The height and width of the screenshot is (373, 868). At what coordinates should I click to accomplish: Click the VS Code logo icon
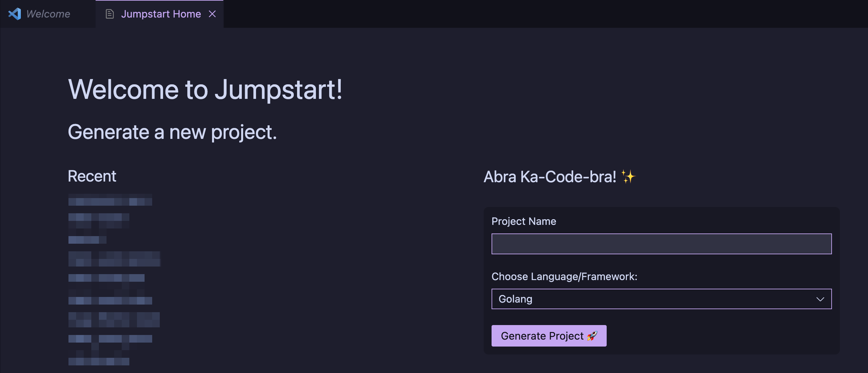coord(15,14)
